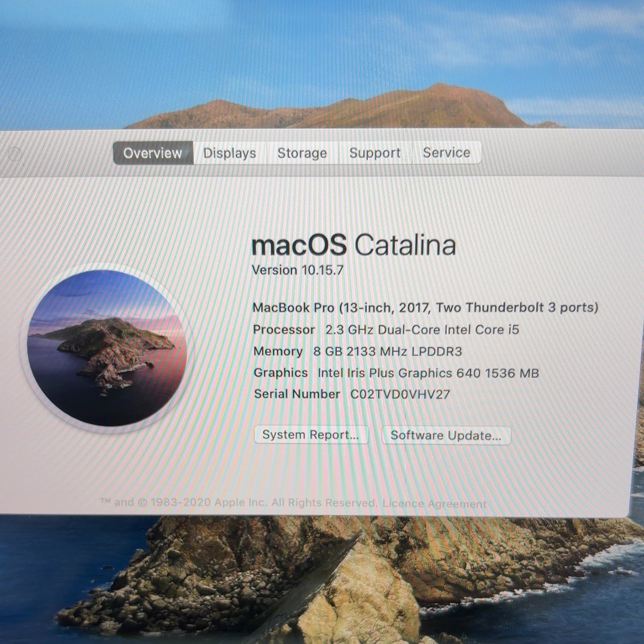Screen dimensions: 644x644
Task: Open the Service tab
Action: (x=447, y=152)
